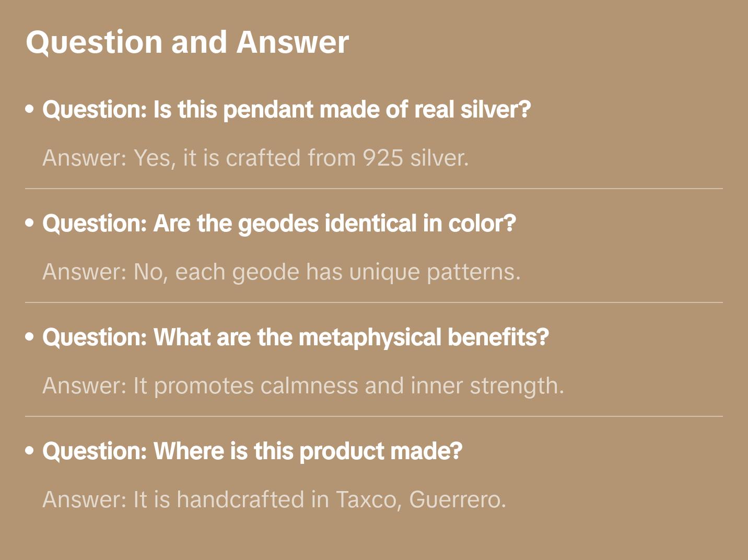Image resolution: width=748 pixels, height=560 pixels.
Task: Click the bullet beside the metaphysical question
Action: (30, 337)
